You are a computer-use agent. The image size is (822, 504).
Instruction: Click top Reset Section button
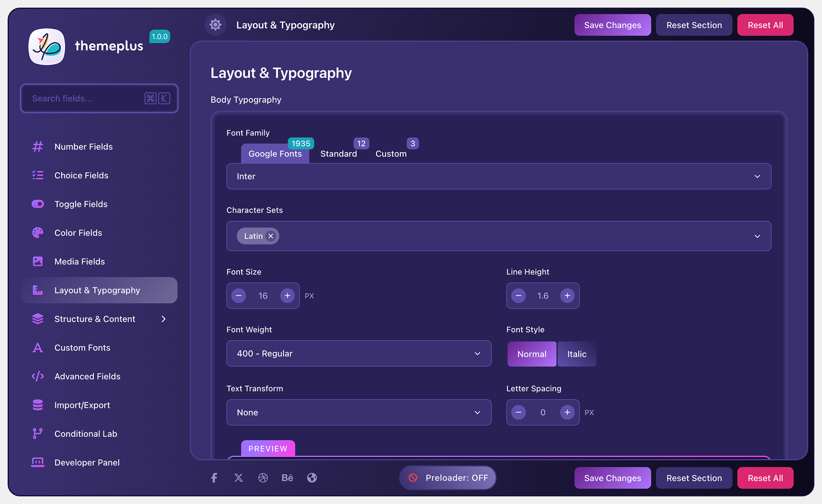click(x=694, y=25)
